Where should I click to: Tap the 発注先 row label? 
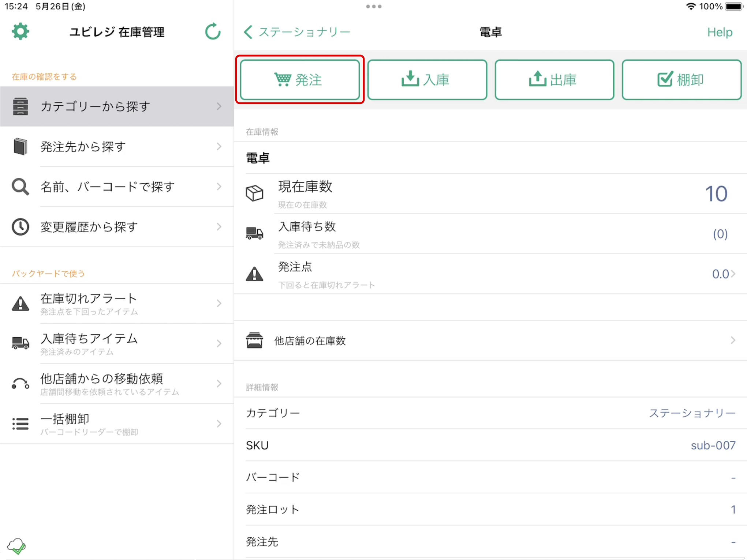(262, 542)
